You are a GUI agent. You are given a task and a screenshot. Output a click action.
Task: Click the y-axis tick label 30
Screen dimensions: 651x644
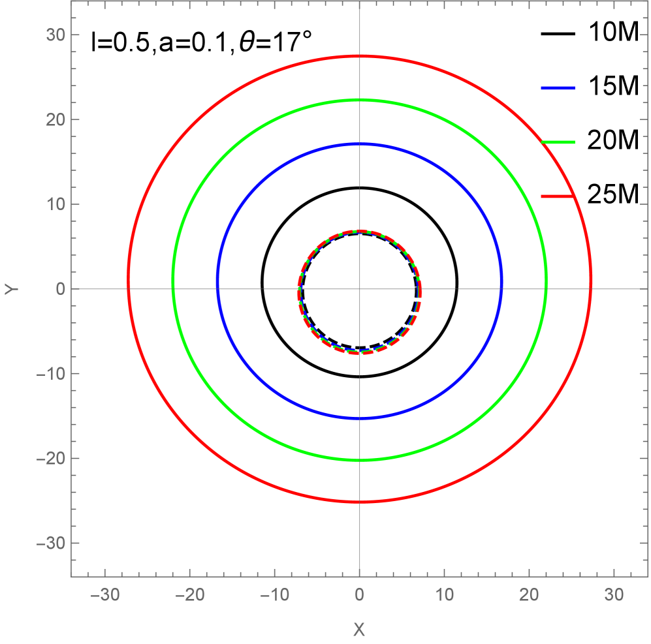coord(56,35)
